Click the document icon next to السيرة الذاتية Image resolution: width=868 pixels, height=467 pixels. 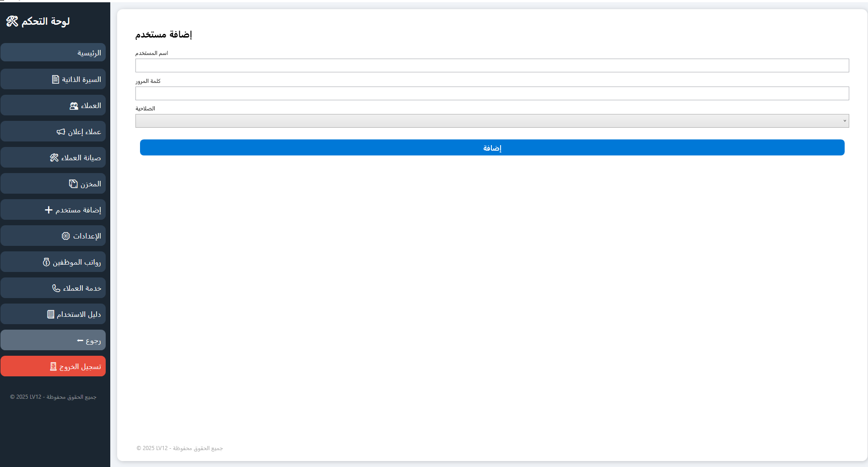tap(55, 80)
